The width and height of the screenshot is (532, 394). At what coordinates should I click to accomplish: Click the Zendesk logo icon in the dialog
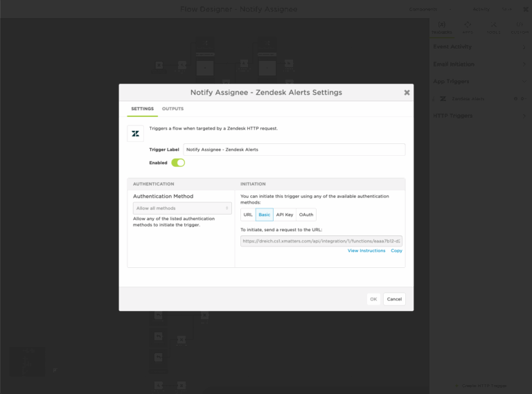click(136, 134)
